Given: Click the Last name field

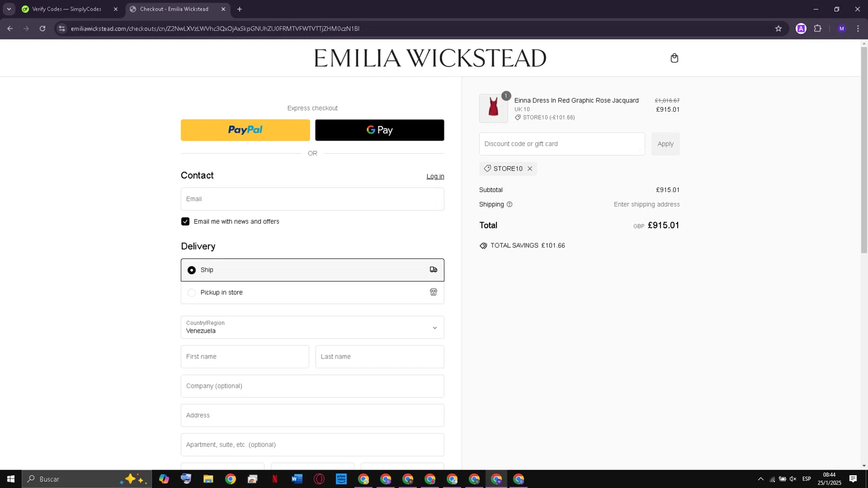Looking at the screenshot, I should coord(380,357).
